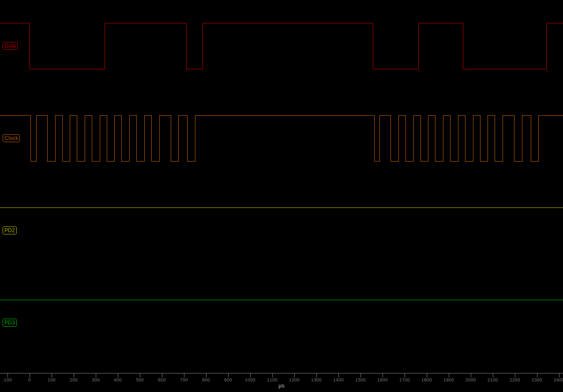Click the flat gray PD3 trace line

pos(281,300)
